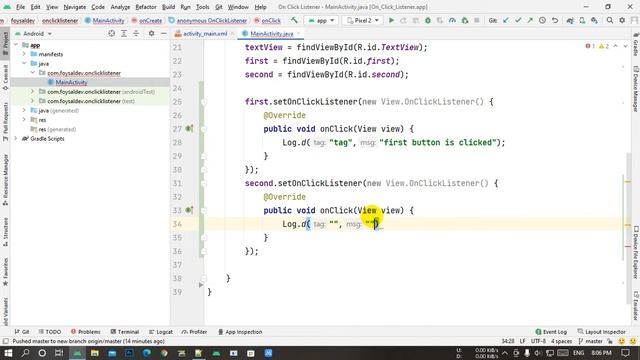Open Project panel gear options
This screenshot has height=360, width=640.
click(151, 33)
